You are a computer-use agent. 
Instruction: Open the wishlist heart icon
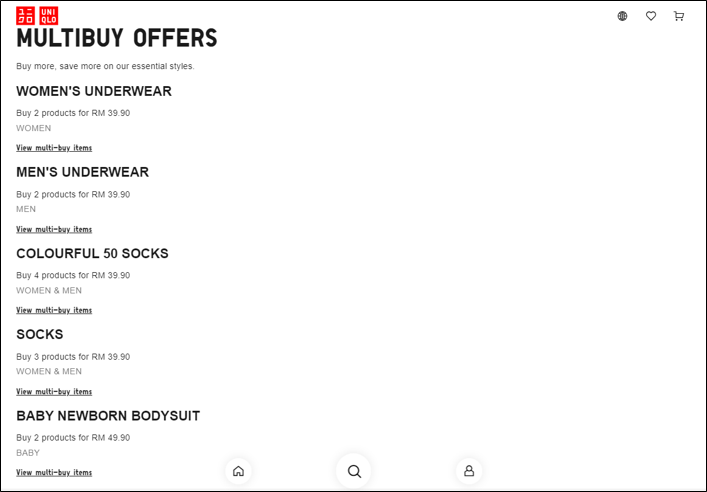click(651, 16)
